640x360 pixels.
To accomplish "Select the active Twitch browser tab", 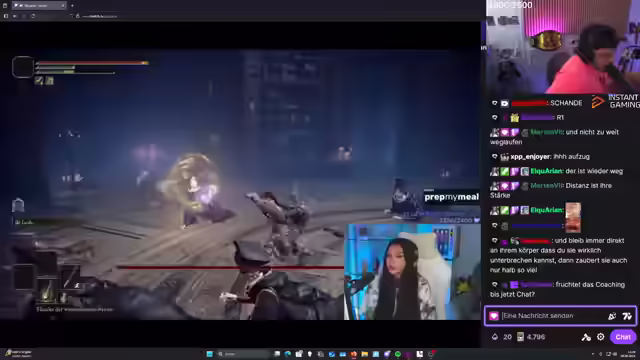I will point(39,5).
